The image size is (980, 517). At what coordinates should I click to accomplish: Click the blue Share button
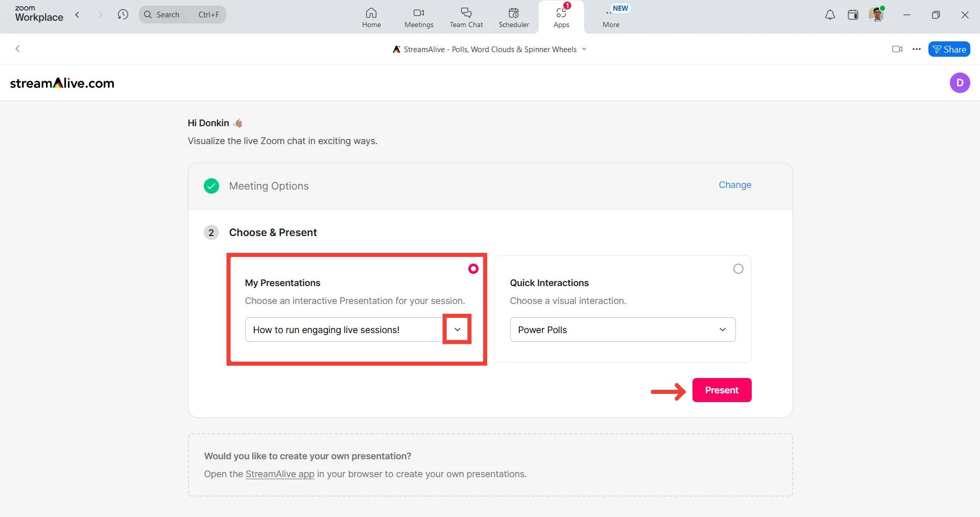tap(949, 49)
